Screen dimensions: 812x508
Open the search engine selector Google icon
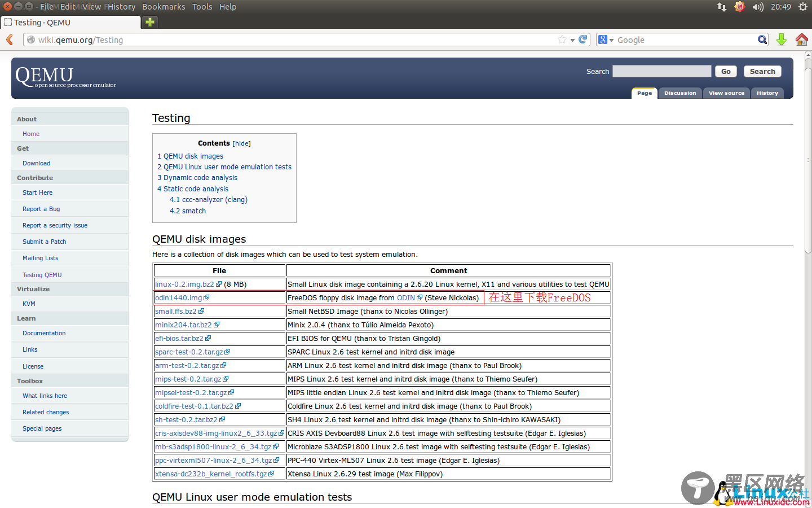tap(606, 40)
